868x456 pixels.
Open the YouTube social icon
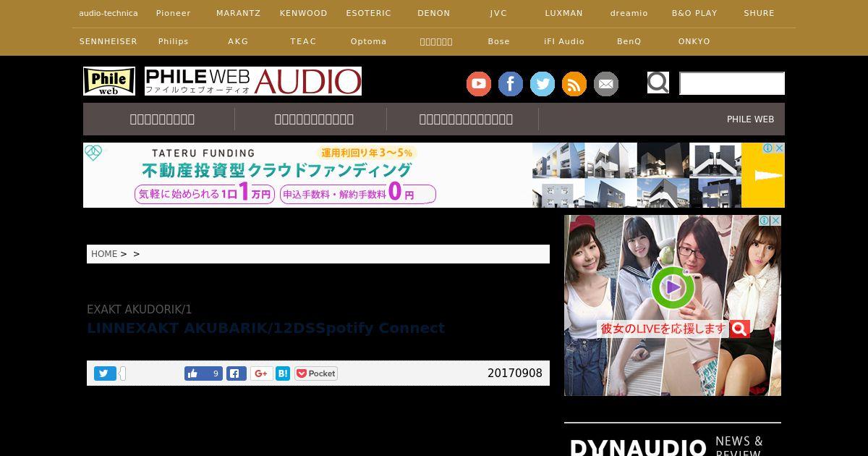coord(479,84)
